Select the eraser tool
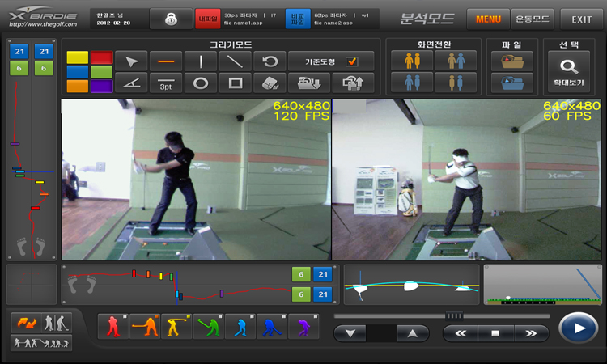 click(x=270, y=83)
